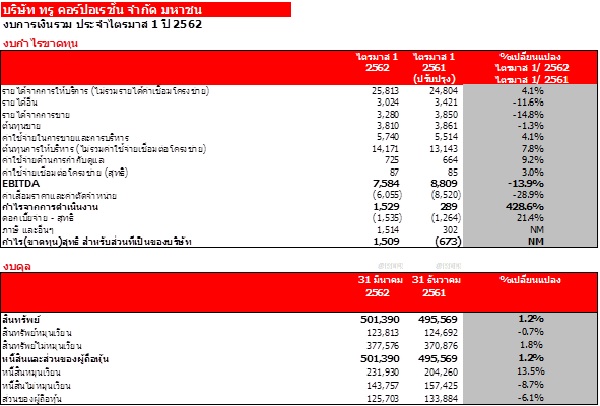Click the EBITDA value 8,809
The height and width of the screenshot is (406, 600).
point(444,184)
